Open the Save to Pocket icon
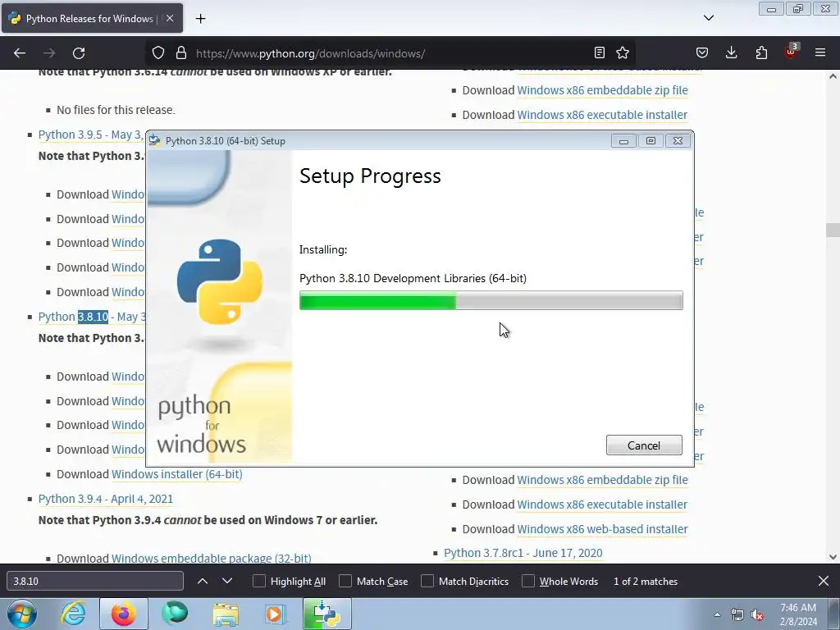The width and height of the screenshot is (840, 630). [702, 52]
